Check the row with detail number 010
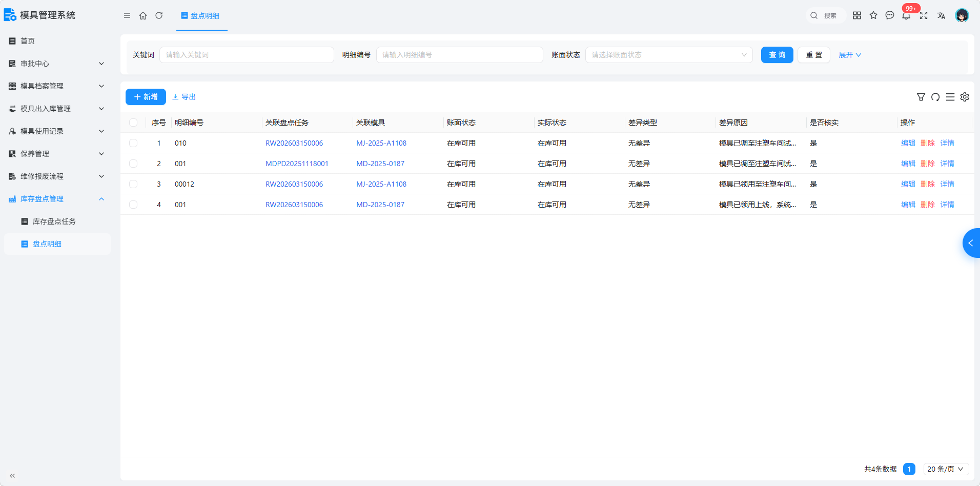The height and width of the screenshot is (486, 980). point(133,143)
